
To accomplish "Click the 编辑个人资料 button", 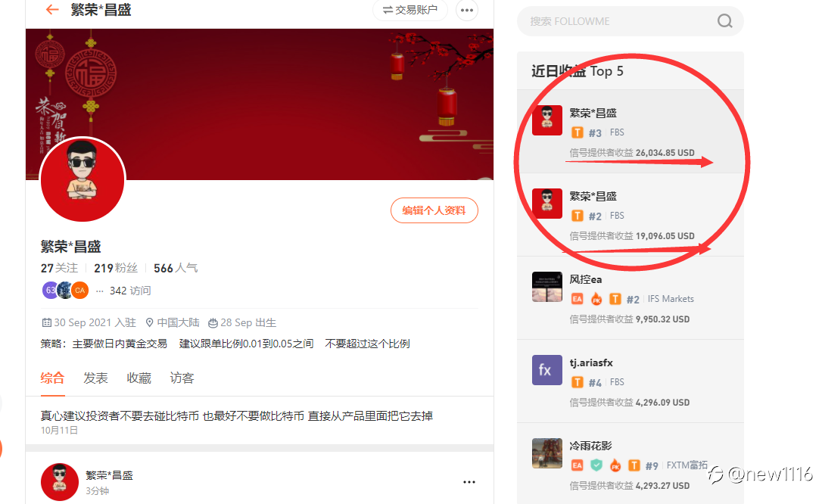I will [434, 210].
